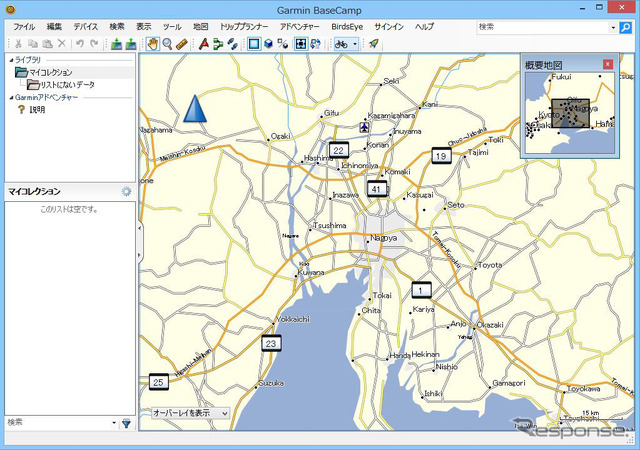The height and width of the screenshot is (450, 640).
Task: Click the overview map viewport rectangle
Action: (x=570, y=114)
